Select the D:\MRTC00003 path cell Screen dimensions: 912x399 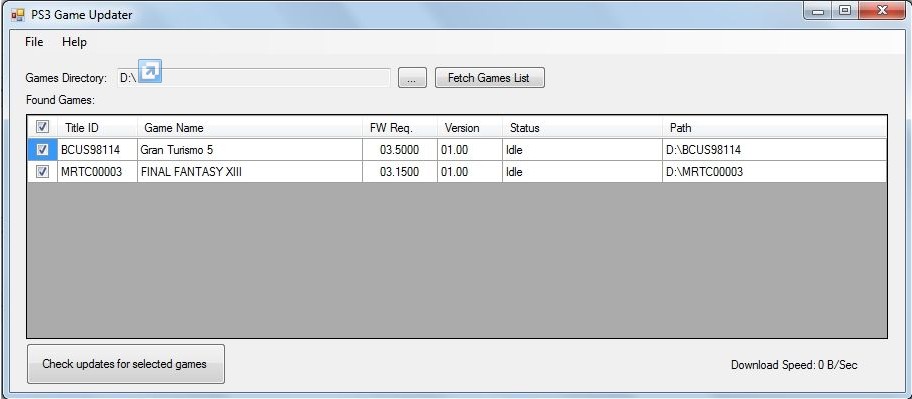[774, 172]
